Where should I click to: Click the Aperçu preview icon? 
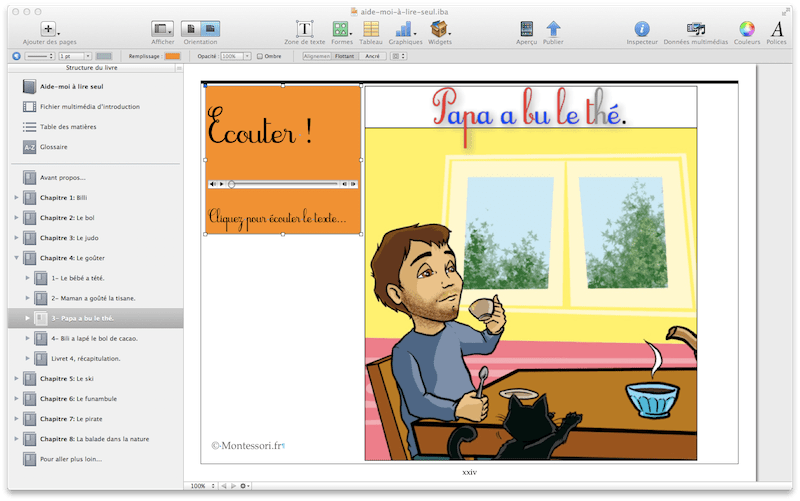tap(527, 29)
